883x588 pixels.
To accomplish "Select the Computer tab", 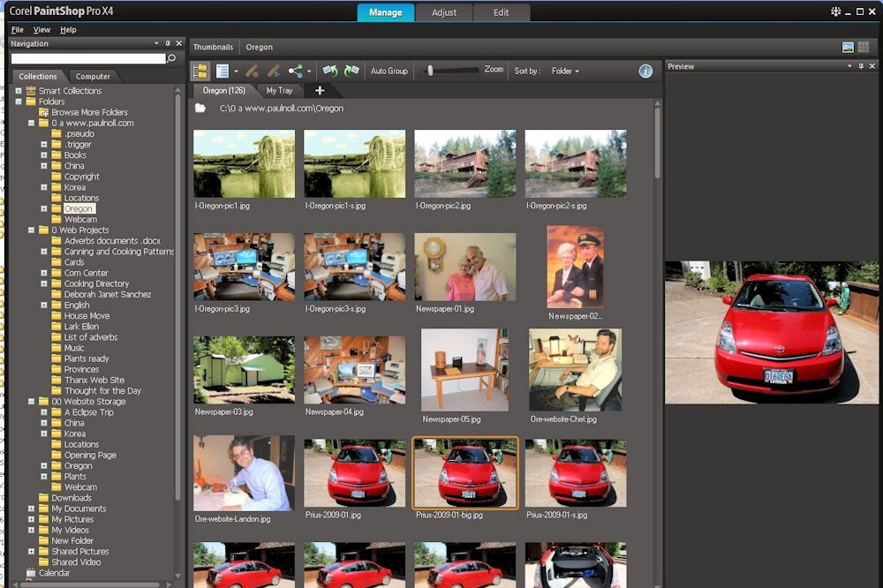I will pyautogui.click(x=93, y=76).
